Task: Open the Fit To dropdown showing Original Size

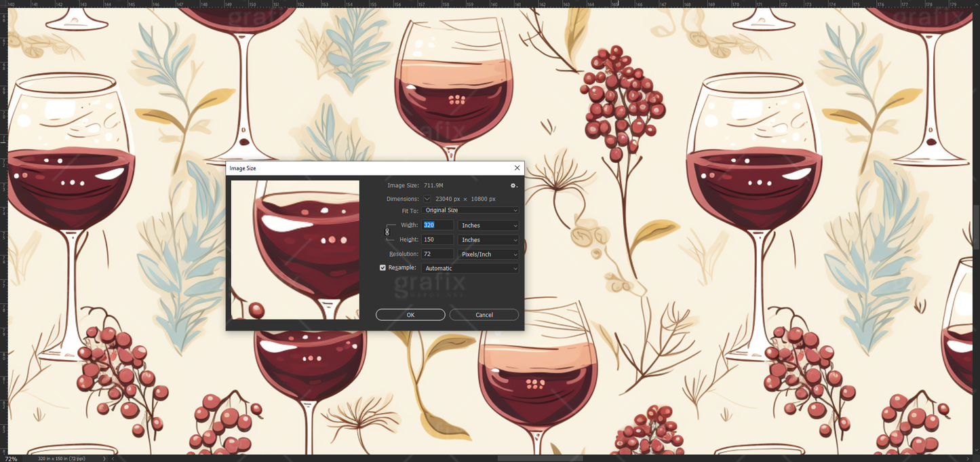Action: [470, 210]
